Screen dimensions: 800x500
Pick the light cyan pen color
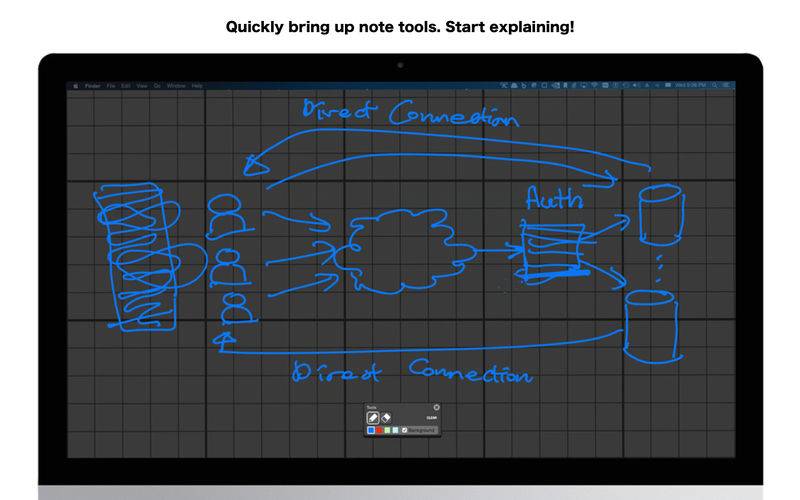pyautogui.click(x=396, y=430)
